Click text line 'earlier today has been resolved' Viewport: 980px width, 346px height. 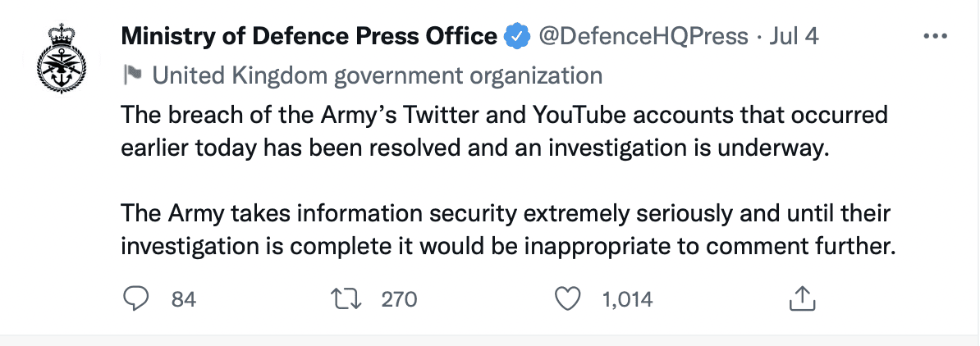point(474,148)
